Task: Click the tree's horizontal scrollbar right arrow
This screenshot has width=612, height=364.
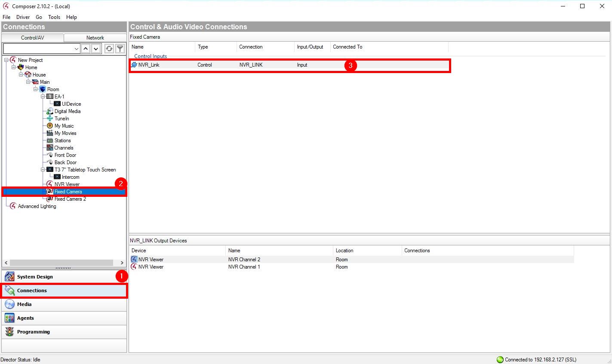Action: [x=122, y=263]
